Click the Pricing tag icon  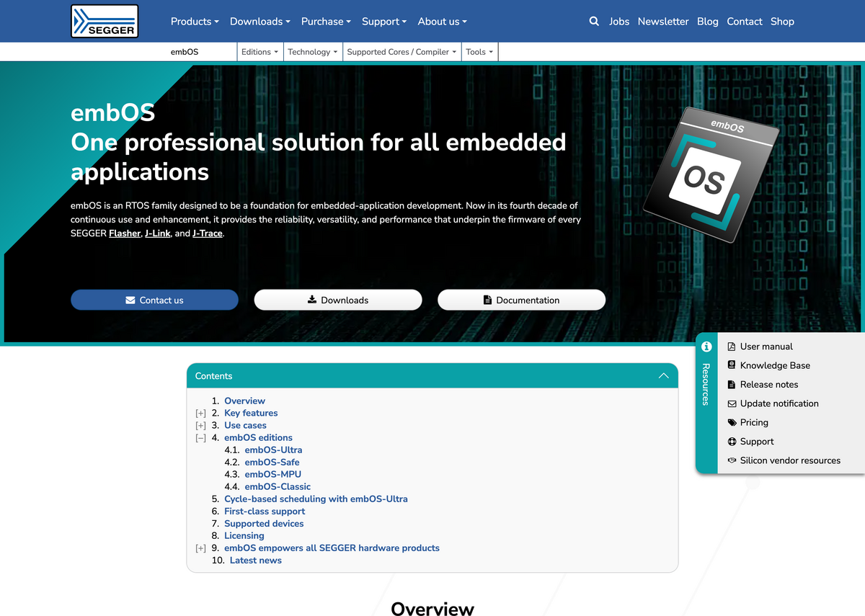point(732,423)
